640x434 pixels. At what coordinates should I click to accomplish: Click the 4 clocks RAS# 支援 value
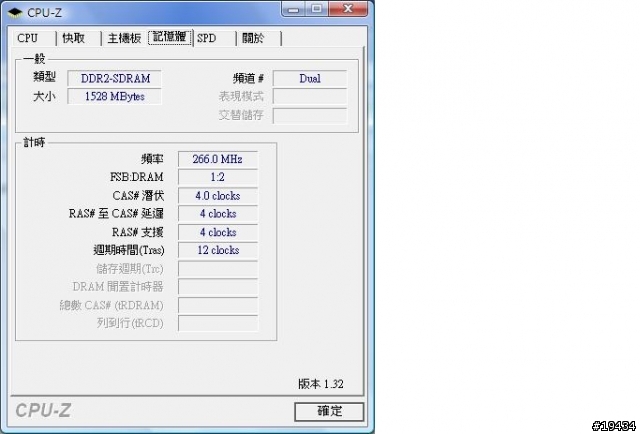click(218, 232)
